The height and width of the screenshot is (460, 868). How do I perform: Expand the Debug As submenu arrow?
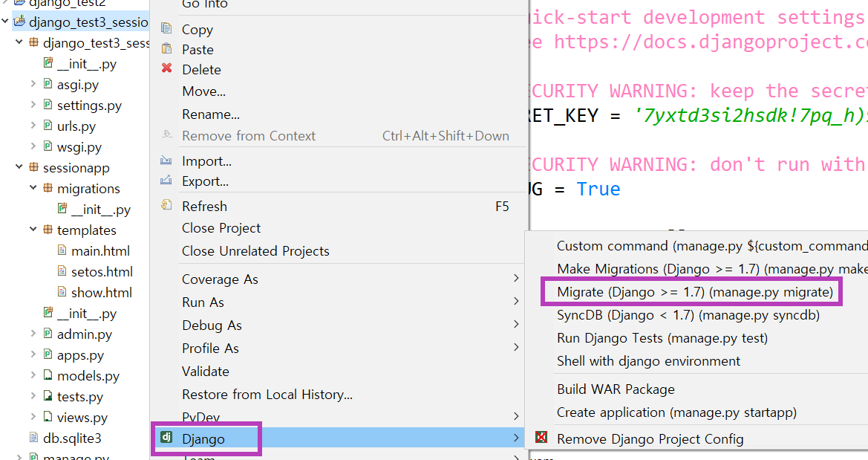[x=516, y=324]
